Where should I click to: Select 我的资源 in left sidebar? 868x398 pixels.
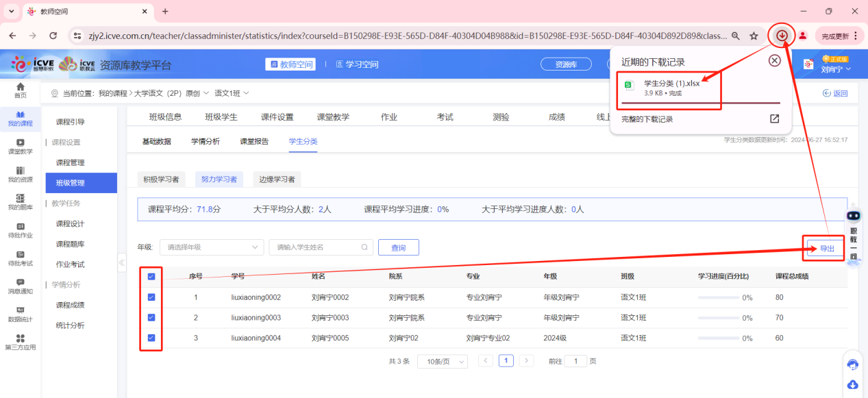click(21, 173)
